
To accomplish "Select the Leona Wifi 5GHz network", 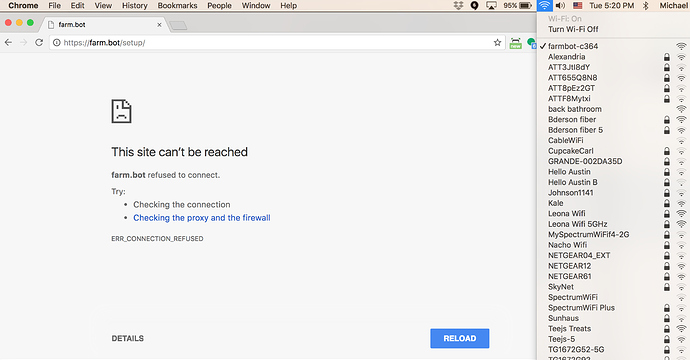I will pyautogui.click(x=613, y=224).
